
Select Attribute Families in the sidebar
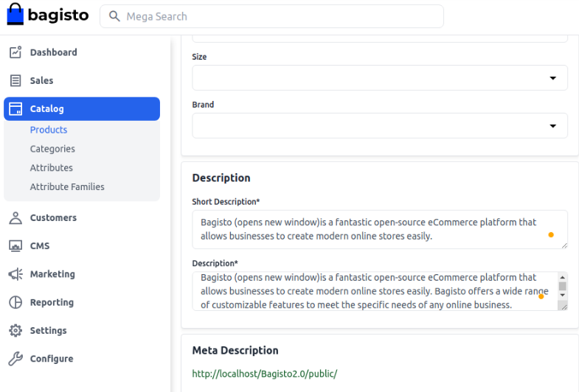pos(67,187)
